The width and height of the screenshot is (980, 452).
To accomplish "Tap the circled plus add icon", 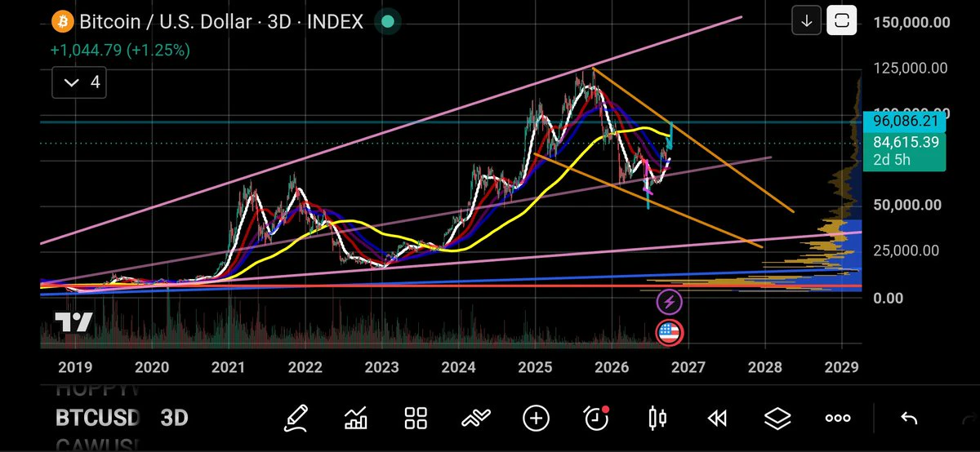I will [536, 419].
